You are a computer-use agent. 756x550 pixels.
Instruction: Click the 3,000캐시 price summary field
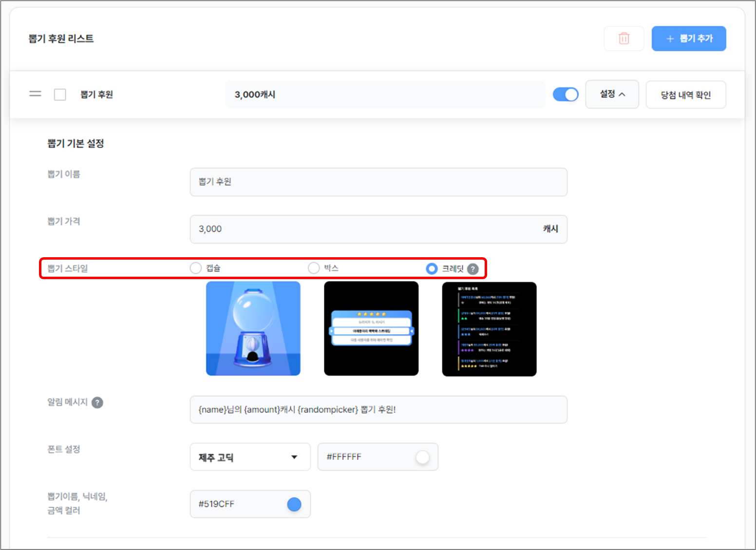(385, 95)
